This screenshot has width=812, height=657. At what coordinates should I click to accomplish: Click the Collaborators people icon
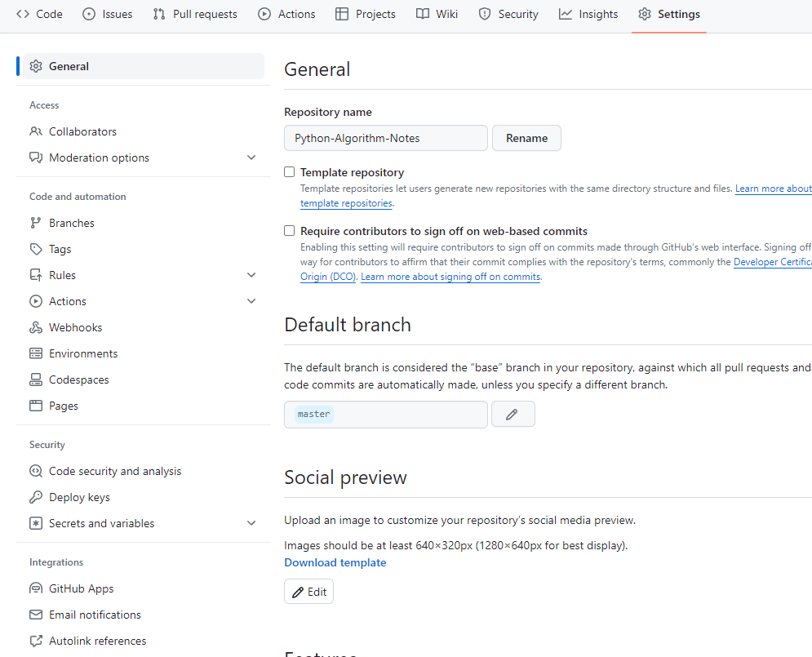pos(36,131)
